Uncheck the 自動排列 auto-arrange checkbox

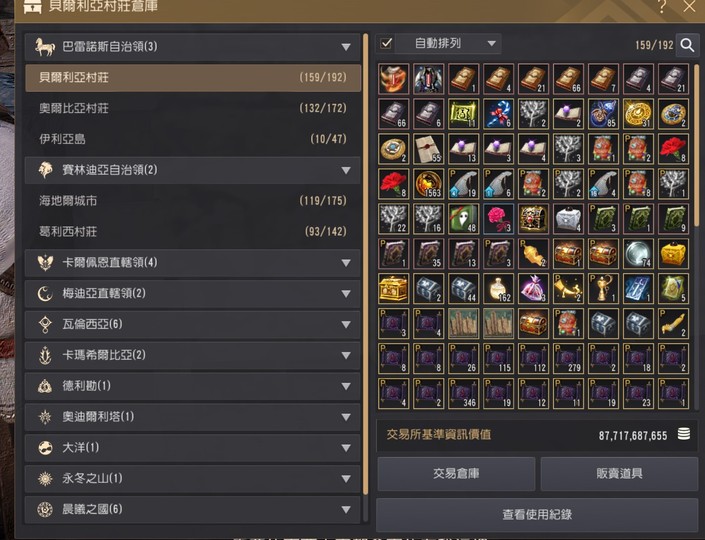[x=386, y=44]
